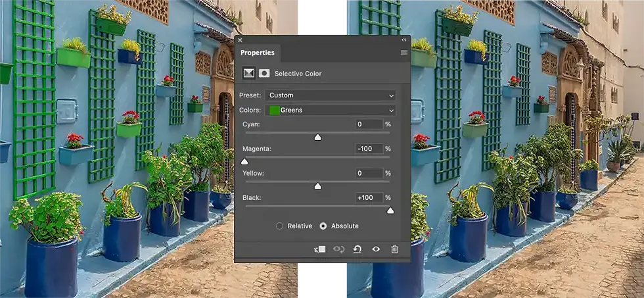Open the Colors dropdown showing Greens
This screenshot has height=298, width=644.
point(330,110)
